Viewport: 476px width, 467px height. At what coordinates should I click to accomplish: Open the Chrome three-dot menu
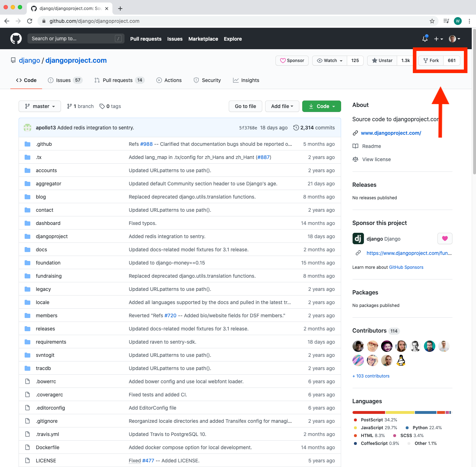tap(469, 21)
